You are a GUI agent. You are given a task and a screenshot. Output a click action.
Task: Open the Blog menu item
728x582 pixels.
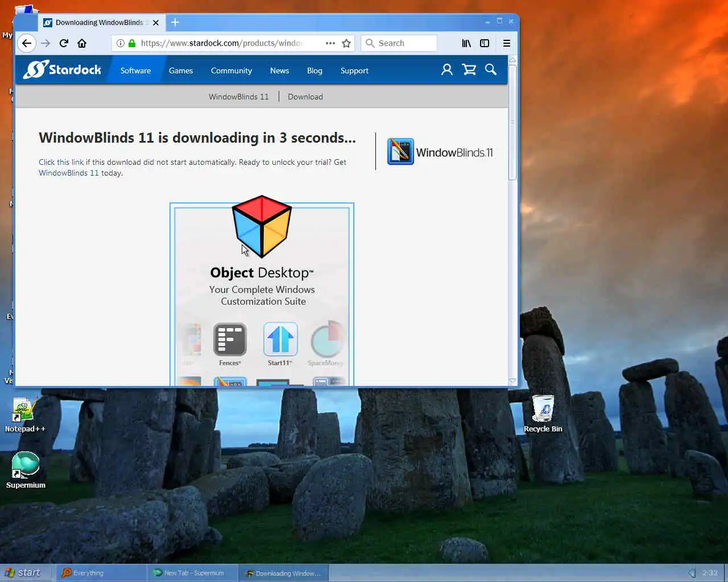[315, 70]
